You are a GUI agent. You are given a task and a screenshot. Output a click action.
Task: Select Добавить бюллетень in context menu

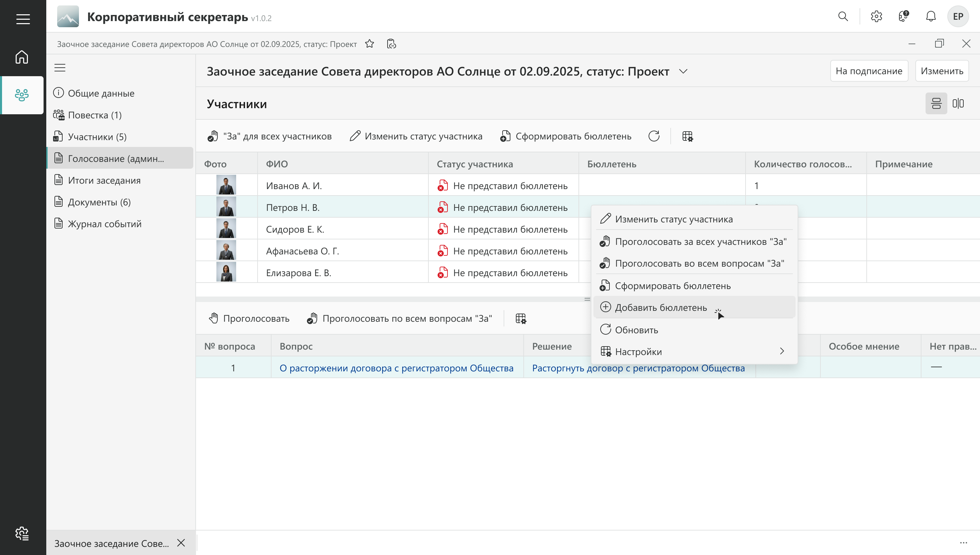[661, 308]
